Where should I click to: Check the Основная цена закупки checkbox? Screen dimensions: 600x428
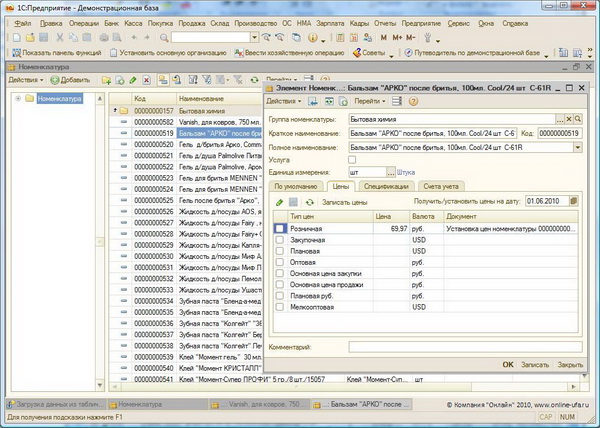click(x=280, y=273)
